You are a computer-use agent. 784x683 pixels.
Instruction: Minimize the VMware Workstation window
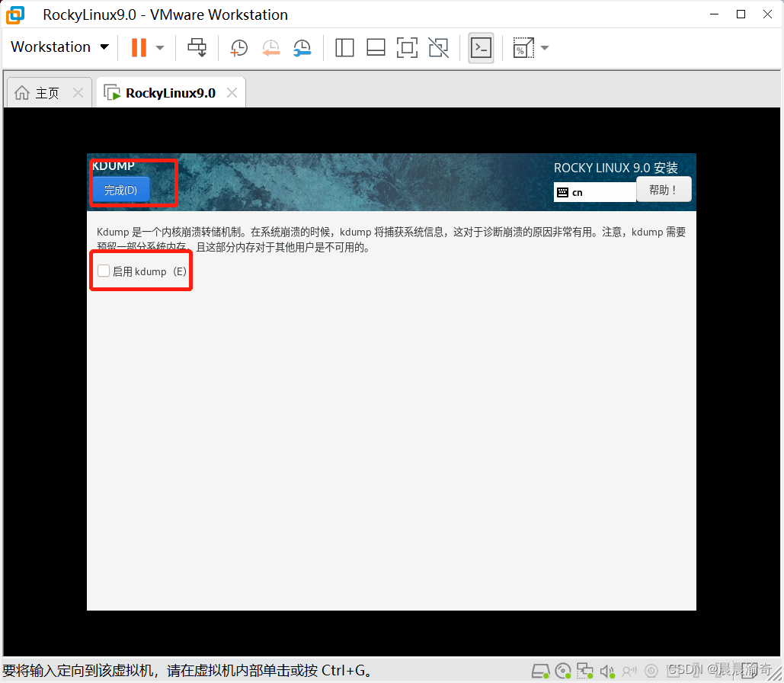pyautogui.click(x=714, y=14)
